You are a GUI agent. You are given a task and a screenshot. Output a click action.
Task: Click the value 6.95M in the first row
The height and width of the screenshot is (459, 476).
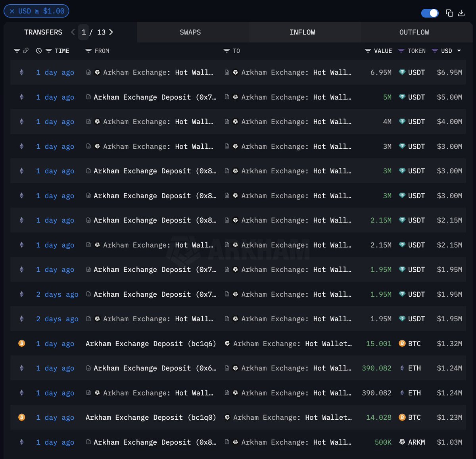[381, 72]
